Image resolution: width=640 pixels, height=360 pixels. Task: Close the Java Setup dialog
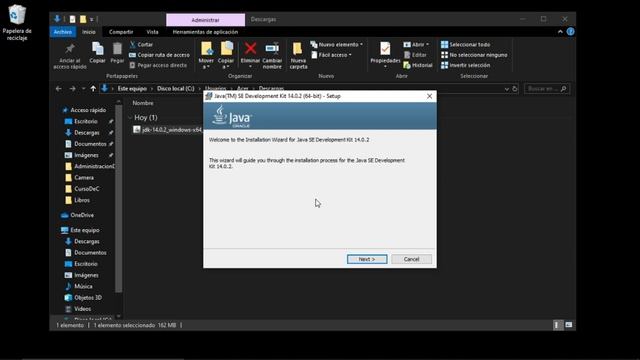(x=429, y=96)
